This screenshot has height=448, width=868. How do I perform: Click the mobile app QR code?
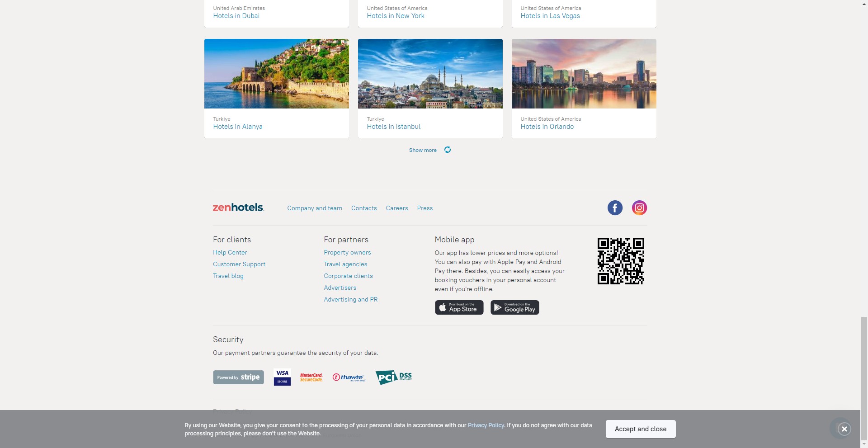[621, 261]
